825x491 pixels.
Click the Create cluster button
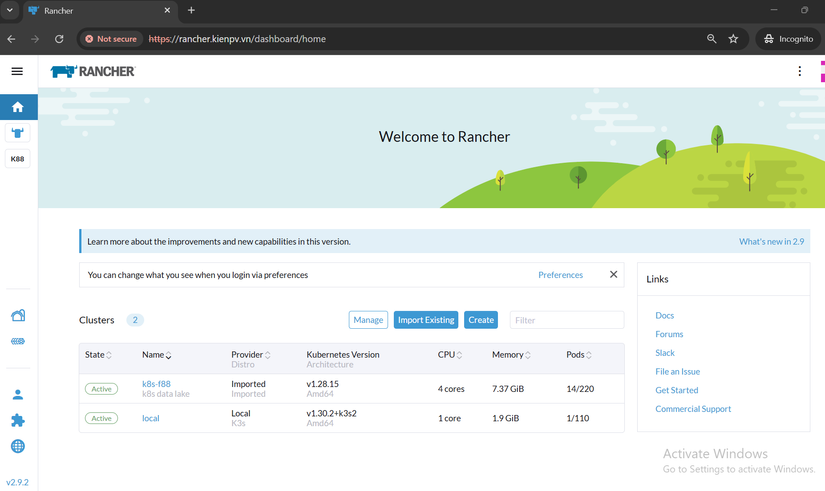481,320
